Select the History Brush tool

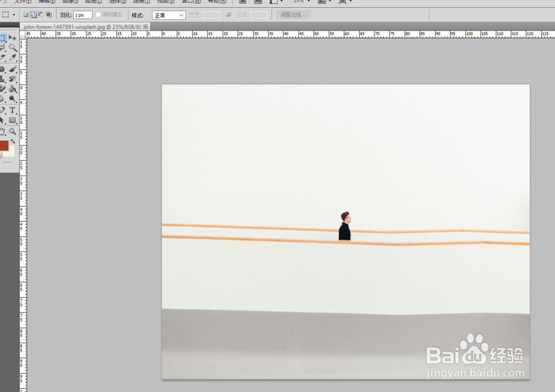(13, 79)
